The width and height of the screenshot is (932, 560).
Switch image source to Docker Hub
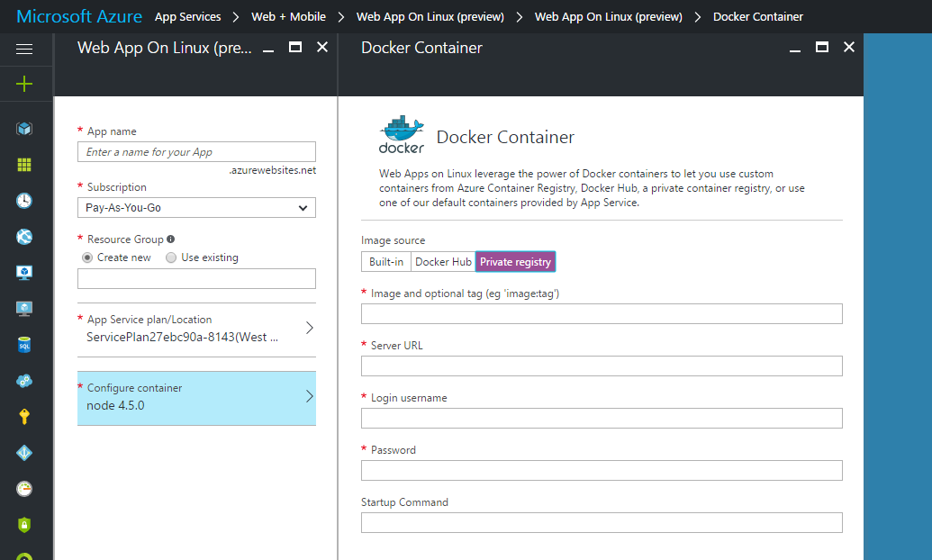[x=443, y=262]
